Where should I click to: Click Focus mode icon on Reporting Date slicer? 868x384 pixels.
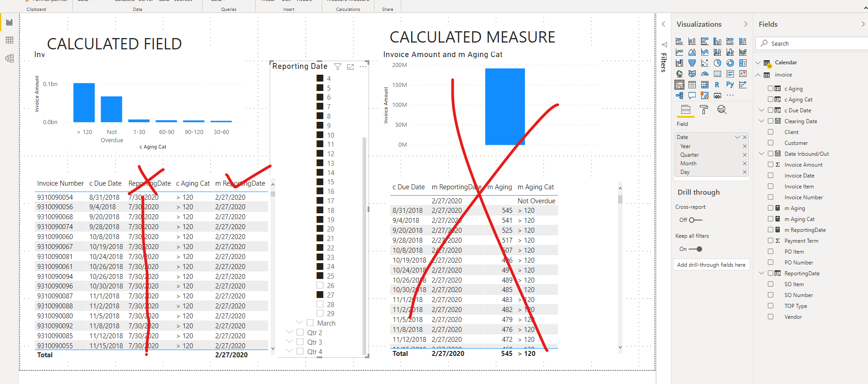[350, 67]
